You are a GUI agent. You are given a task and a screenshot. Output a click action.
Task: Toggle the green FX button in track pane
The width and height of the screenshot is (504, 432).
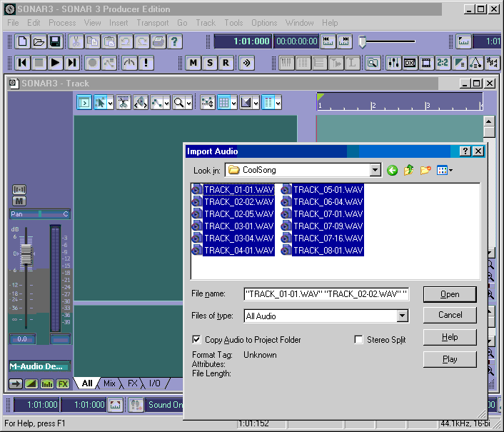point(63,383)
